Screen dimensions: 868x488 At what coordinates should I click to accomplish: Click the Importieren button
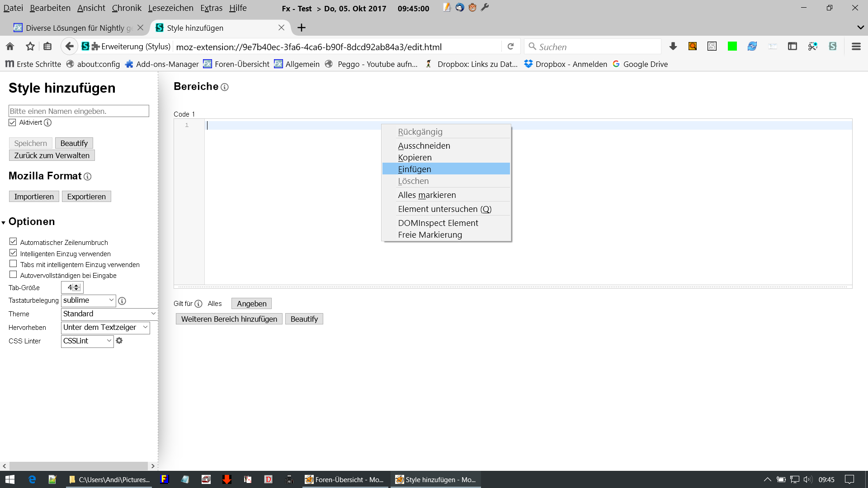[34, 197]
